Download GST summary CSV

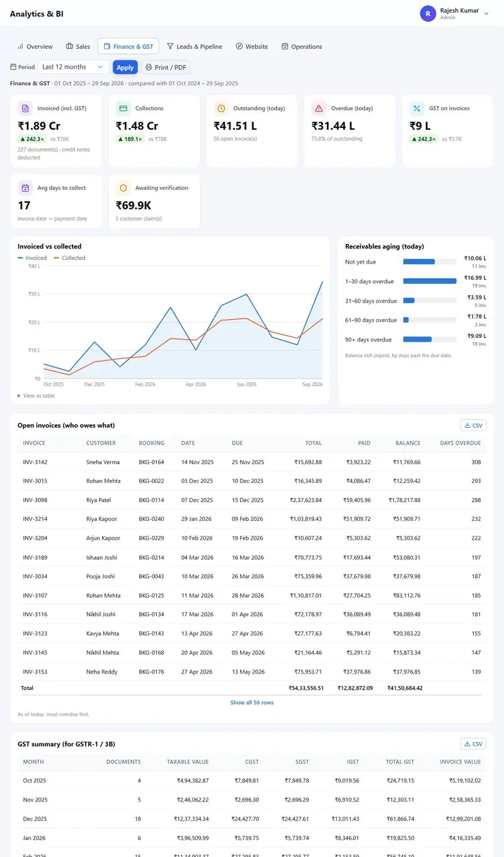[x=473, y=744]
